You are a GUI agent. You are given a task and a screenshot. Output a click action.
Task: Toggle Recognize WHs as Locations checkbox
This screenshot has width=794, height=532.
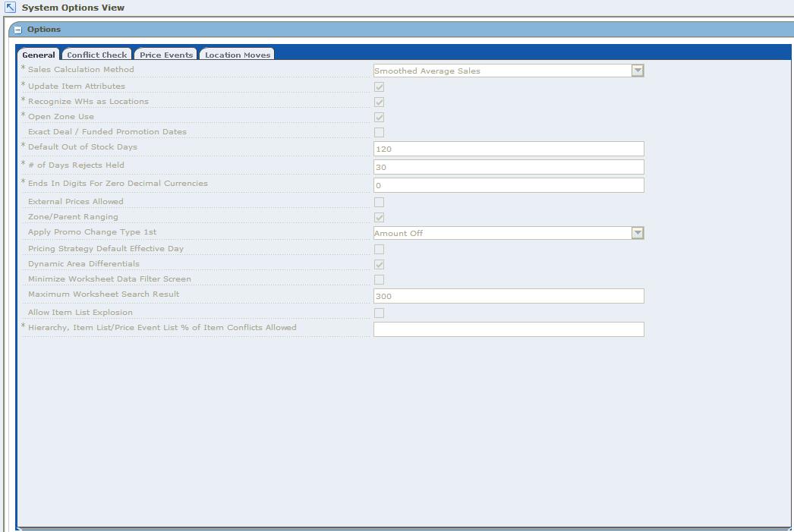379,102
